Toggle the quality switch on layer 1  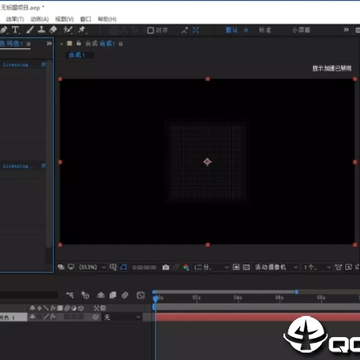click(47, 317)
